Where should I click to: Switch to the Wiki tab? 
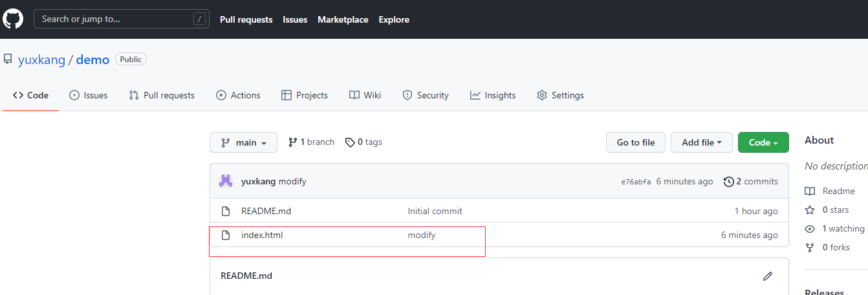click(365, 95)
